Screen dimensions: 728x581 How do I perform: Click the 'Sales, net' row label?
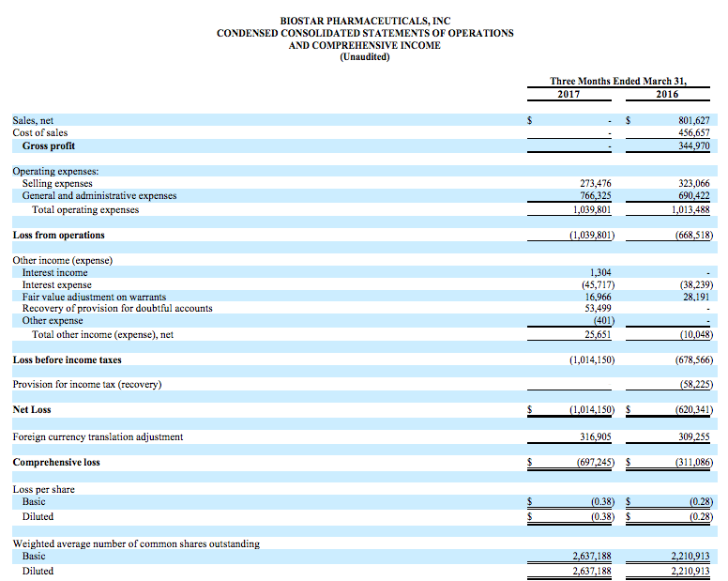33,120
